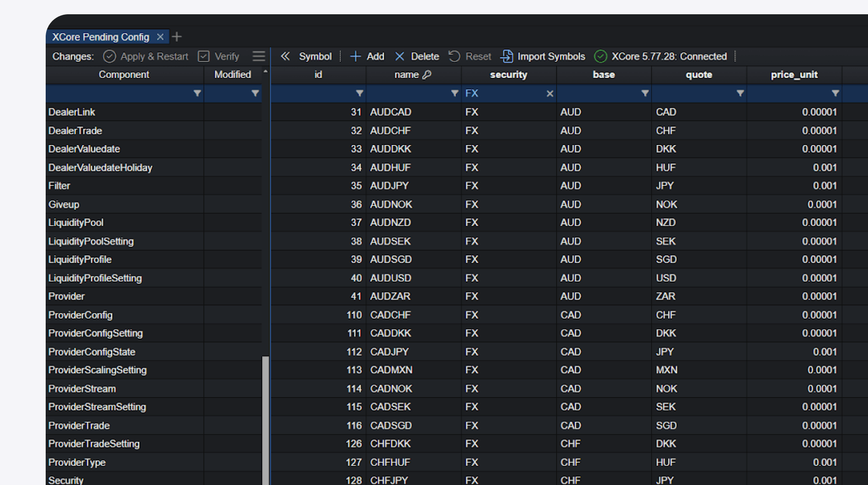Screen dimensions: 868x485
Task: Click the MXN quote cell
Action: pos(699,370)
